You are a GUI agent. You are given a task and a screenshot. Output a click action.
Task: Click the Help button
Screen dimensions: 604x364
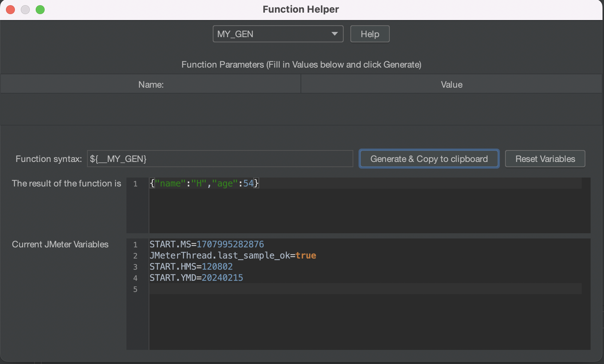[370, 34]
